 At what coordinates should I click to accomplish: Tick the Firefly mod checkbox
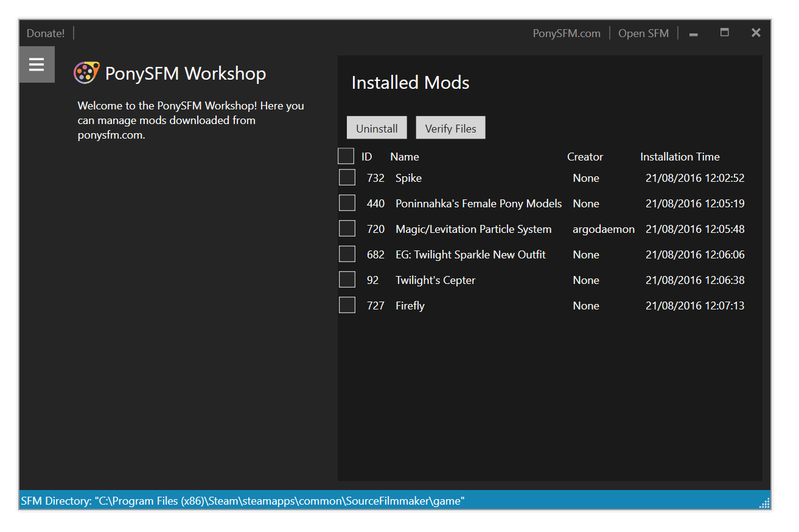(347, 305)
